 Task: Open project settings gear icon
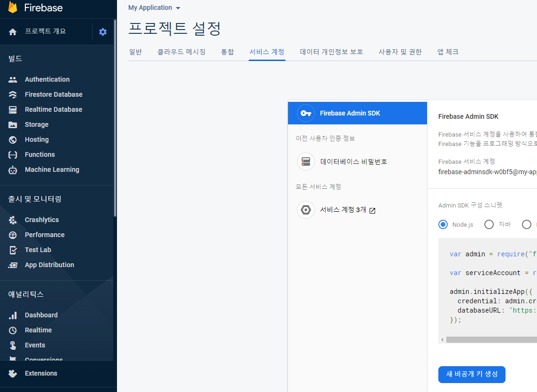pos(103,32)
